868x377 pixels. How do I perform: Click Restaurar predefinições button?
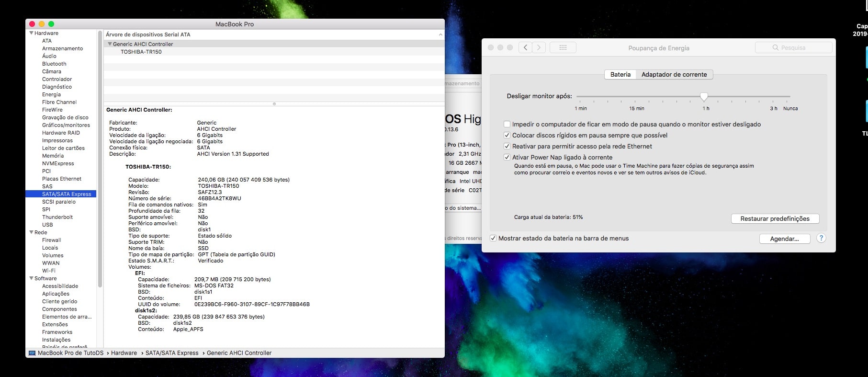coord(775,218)
